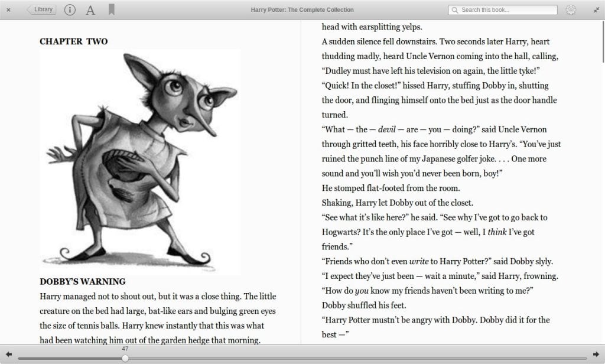Click the 'Search this book...' field
The width and height of the screenshot is (605, 364).
coord(503,9)
